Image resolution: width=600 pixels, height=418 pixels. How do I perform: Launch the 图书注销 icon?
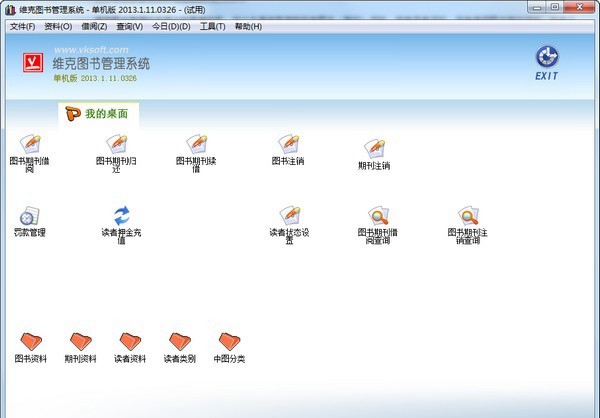pos(288,150)
